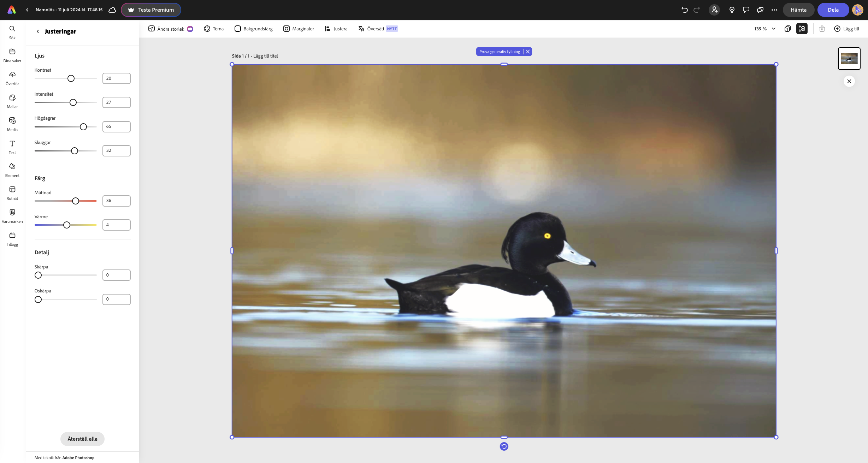Click the invite collaborator person icon
The height and width of the screenshot is (463, 868).
(714, 10)
